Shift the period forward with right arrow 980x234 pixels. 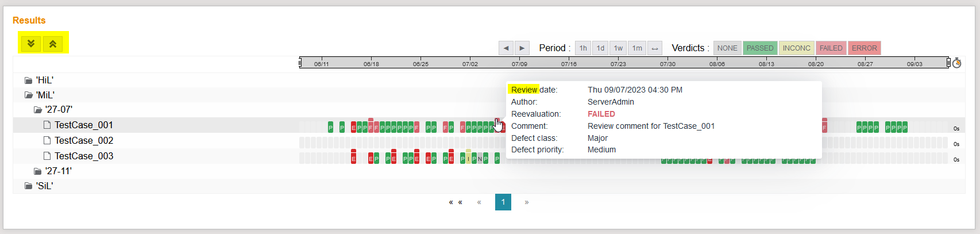[522, 48]
